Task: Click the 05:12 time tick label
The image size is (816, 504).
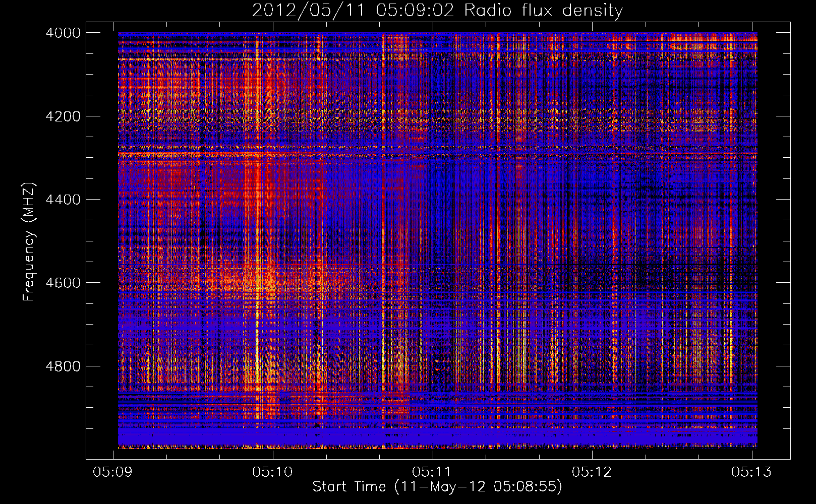Action: pos(592,472)
